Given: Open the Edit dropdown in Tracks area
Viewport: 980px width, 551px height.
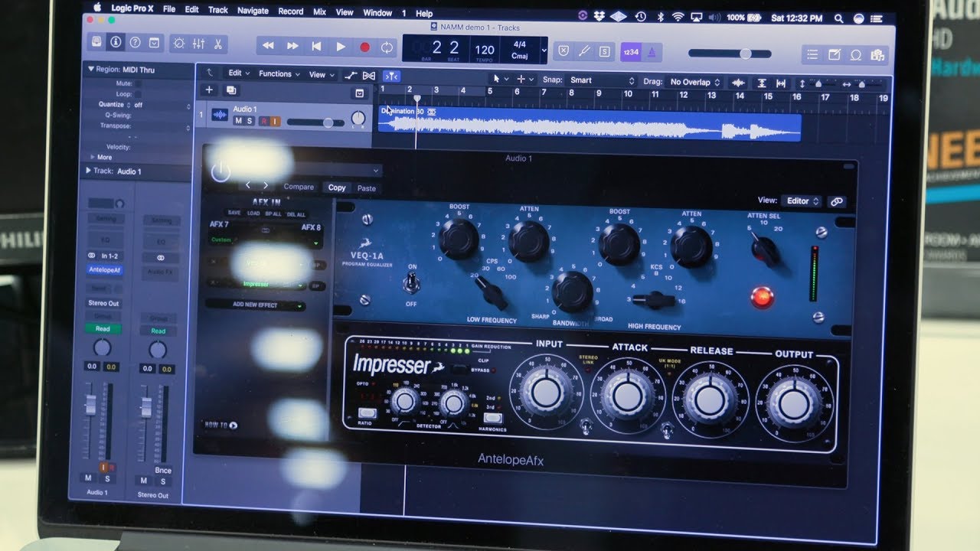Looking at the screenshot, I should click(x=239, y=73).
